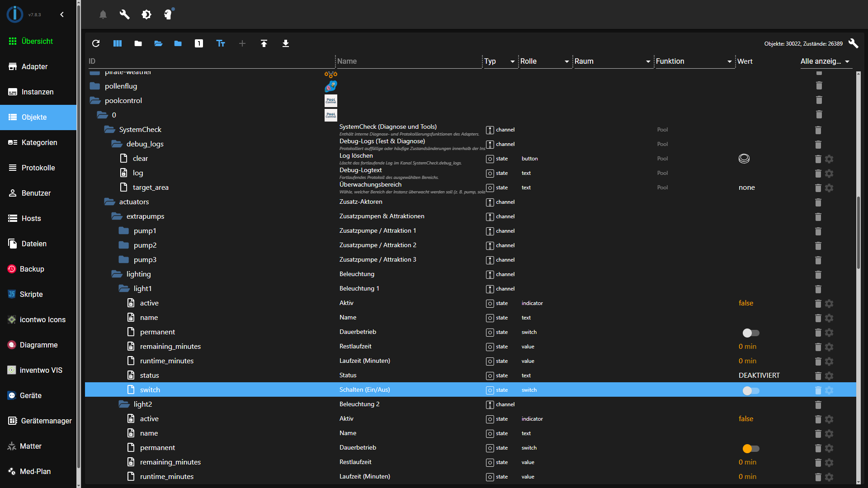The image size is (868, 488).
Task: Open the 'Alle anzeig...' display dropdown
Action: click(x=826, y=61)
